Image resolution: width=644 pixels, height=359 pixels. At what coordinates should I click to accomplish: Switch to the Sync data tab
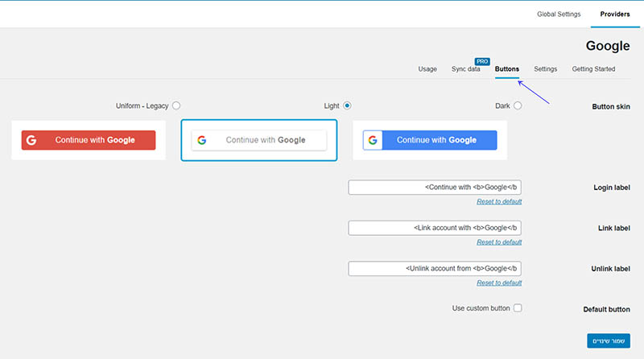466,69
